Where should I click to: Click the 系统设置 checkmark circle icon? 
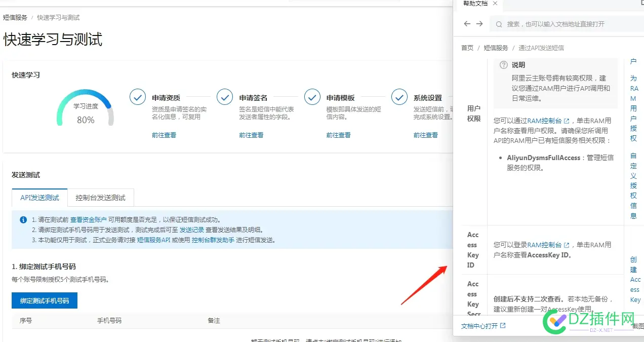tap(399, 97)
